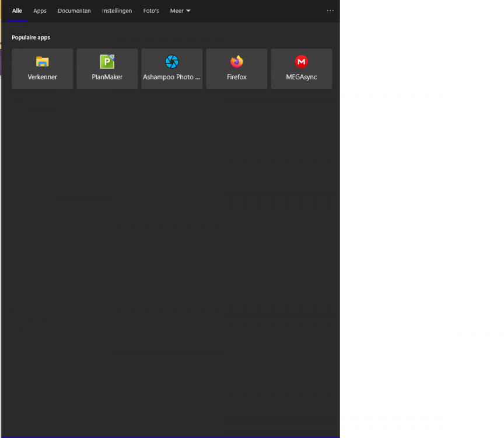504x438 pixels.
Task: Open the Ashampoo Photo app tile
Action: click(171, 68)
